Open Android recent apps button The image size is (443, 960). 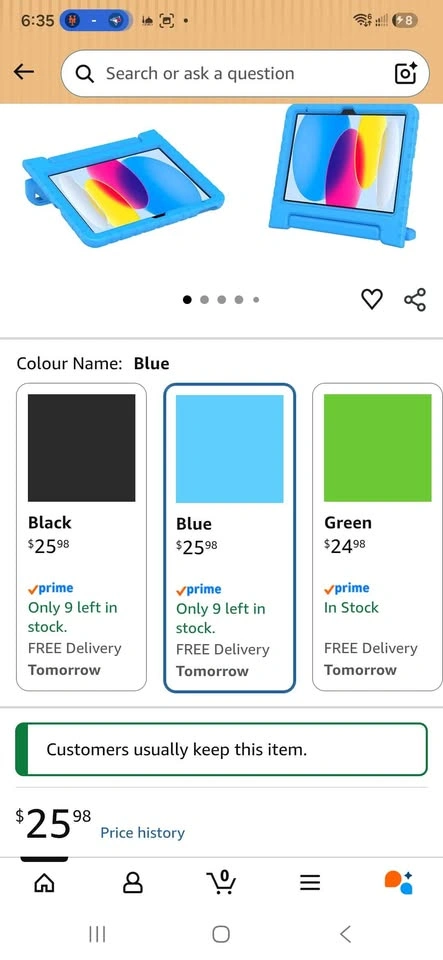point(97,934)
